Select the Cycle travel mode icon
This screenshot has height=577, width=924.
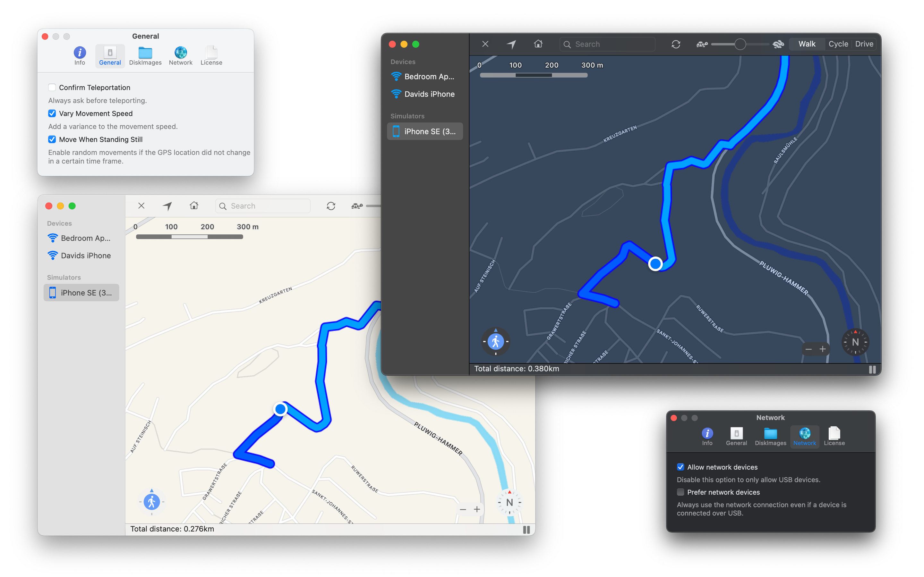(x=835, y=44)
